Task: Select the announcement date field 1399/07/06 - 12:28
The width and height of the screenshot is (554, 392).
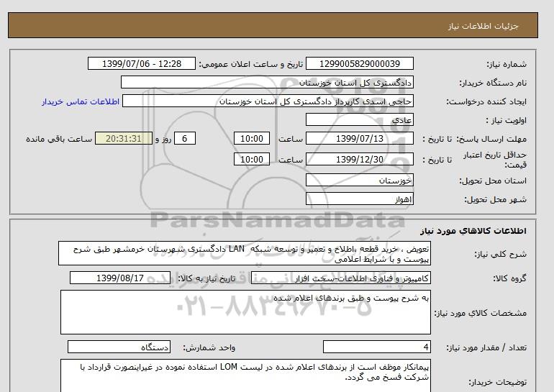Action: point(141,63)
